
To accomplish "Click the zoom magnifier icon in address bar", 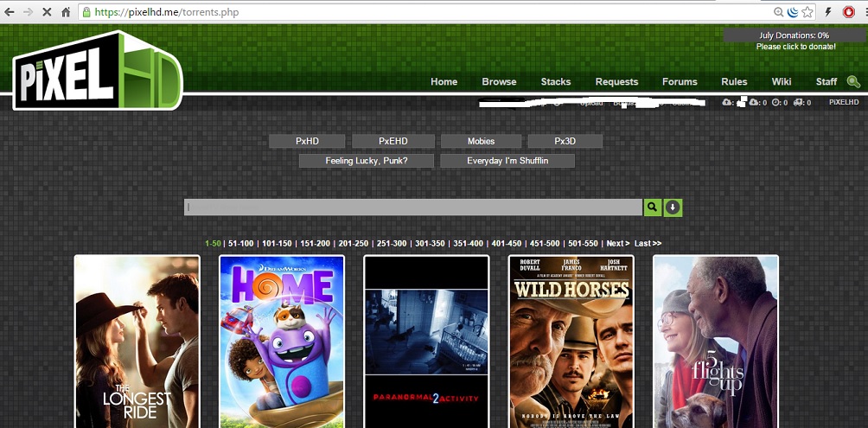I will pos(778,11).
